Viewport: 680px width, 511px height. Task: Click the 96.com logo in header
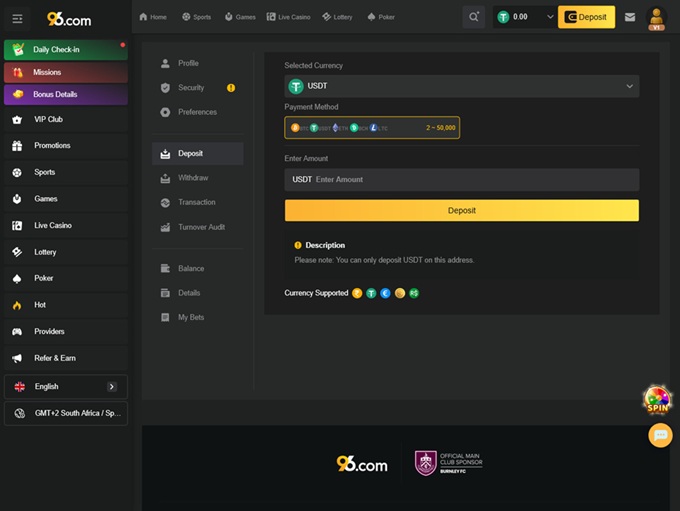69,18
